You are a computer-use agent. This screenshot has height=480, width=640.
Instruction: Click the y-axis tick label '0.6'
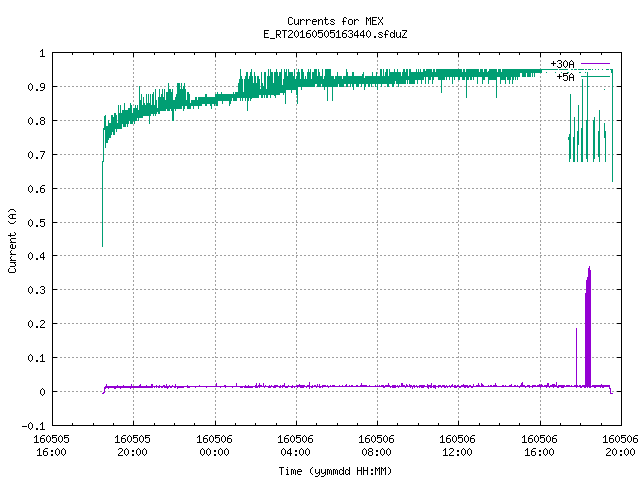[36, 189]
